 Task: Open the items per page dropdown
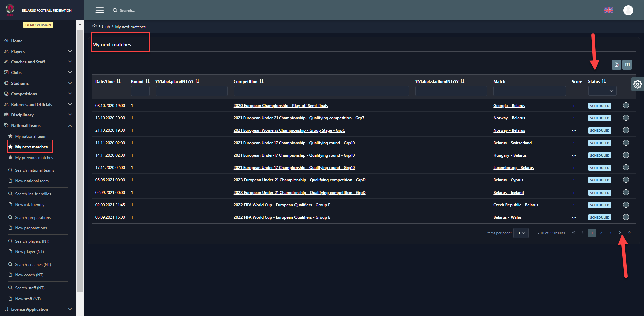521,233
